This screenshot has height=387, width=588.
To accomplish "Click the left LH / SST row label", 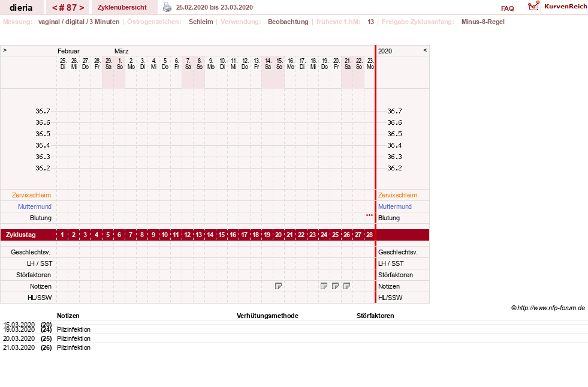I will 40,263.
